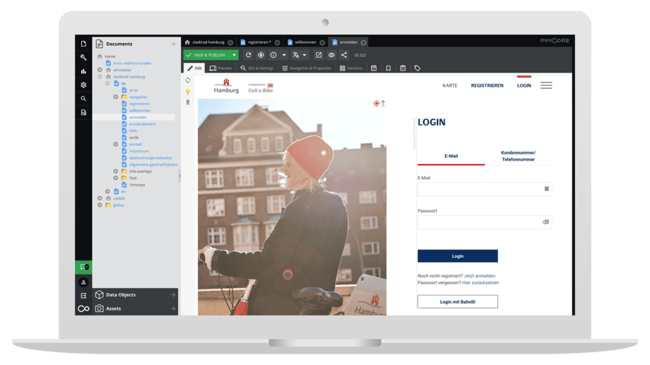Viewport: 650px width, 365px height.
Task: Click the Save & Publish button
Action: (206, 55)
